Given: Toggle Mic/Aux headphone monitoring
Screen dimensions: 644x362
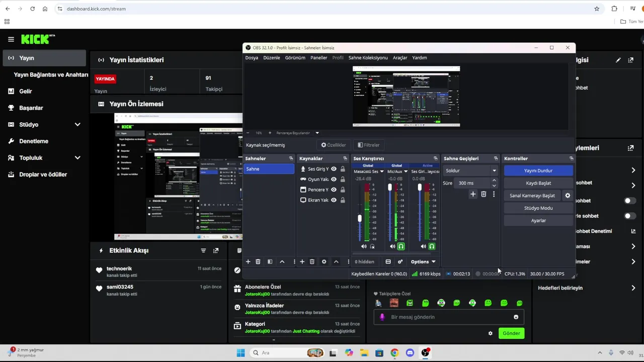Looking at the screenshot, I should tap(401, 246).
